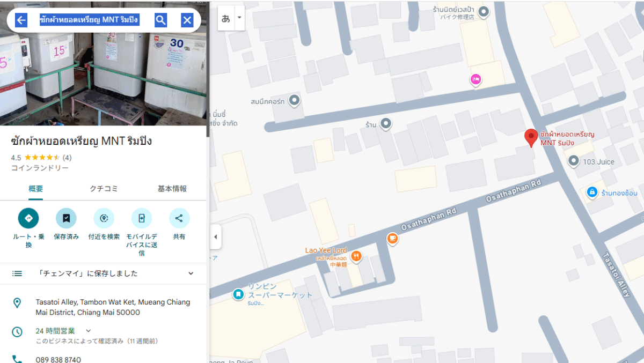Screen dimensions: 644x363
Task: Open the 基本情報 tab
Action: [172, 189]
